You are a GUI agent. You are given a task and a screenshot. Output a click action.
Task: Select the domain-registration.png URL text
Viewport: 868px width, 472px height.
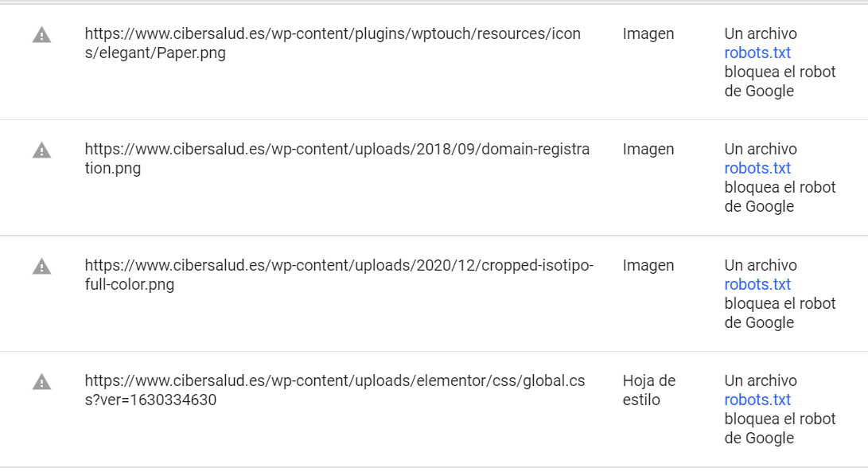(337, 158)
